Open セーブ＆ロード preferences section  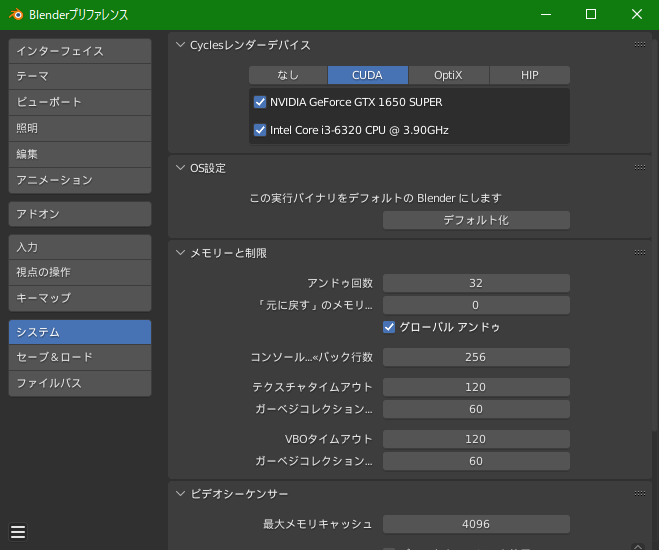(80, 358)
